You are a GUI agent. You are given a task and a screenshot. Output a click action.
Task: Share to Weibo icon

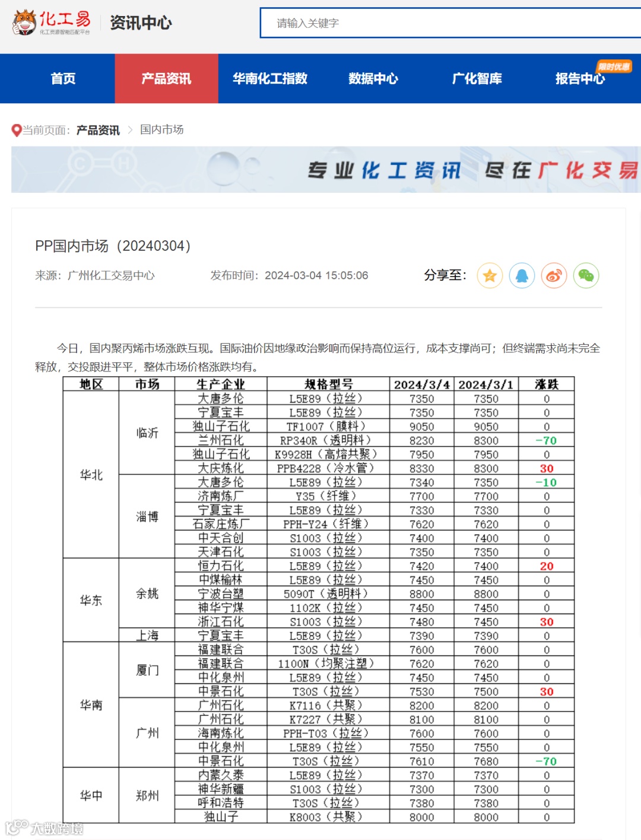[554, 275]
